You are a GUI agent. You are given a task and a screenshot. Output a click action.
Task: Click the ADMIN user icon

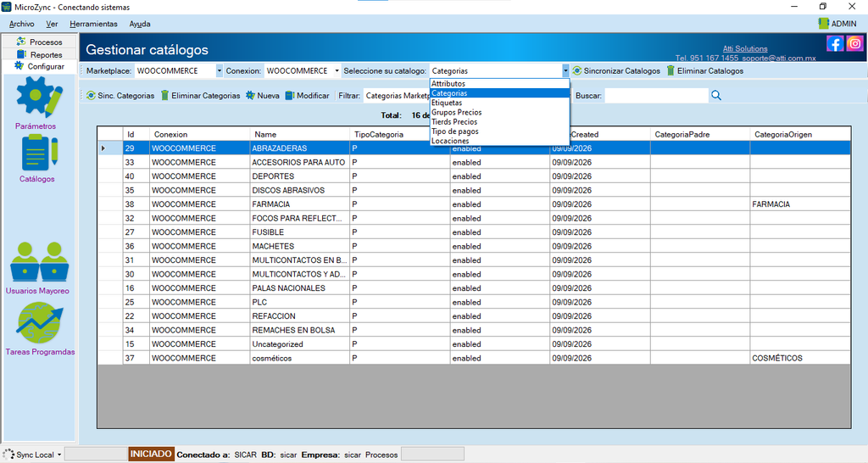point(823,23)
